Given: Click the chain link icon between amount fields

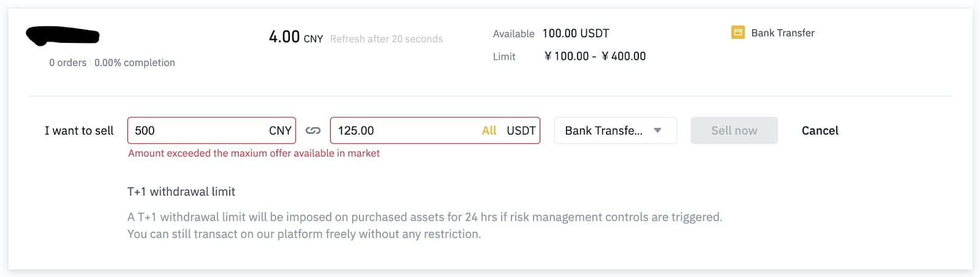Looking at the screenshot, I should tap(313, 131).
